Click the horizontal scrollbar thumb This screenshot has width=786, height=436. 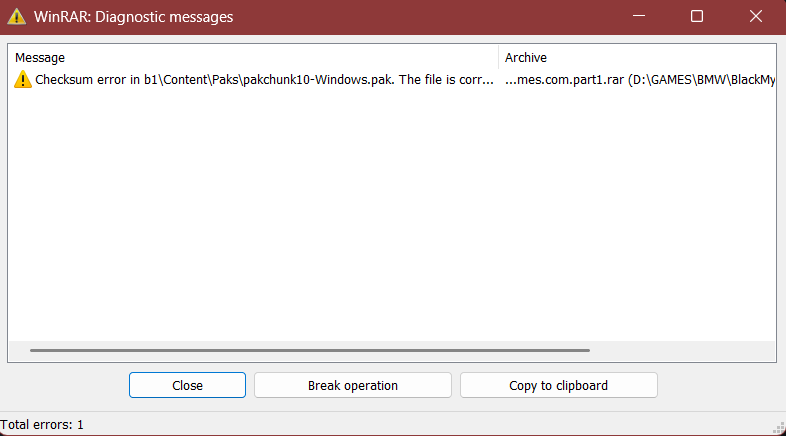point(310,350)
